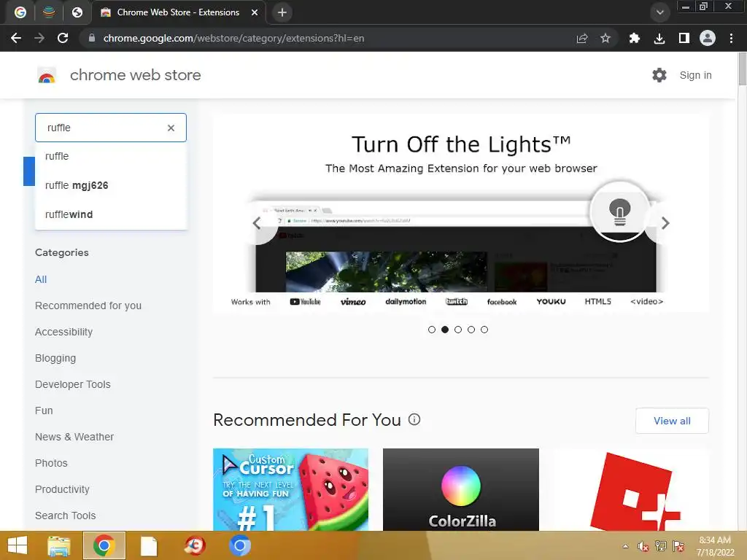Open the Search Tools category
The image size is (747, 560).
tap(65, 516)
